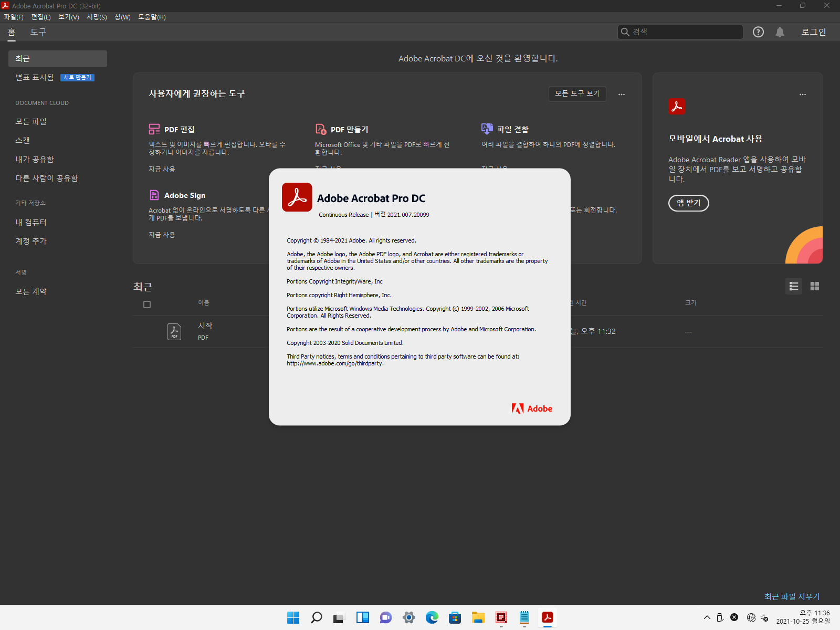Open options menu of recommended tools panel
Screen dimensions: 840x630
pos(622,94)
